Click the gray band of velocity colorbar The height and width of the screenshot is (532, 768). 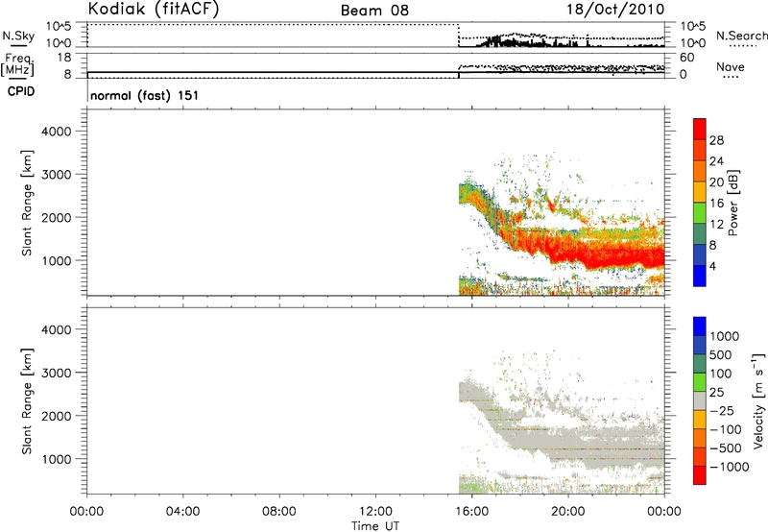(700, 400)
